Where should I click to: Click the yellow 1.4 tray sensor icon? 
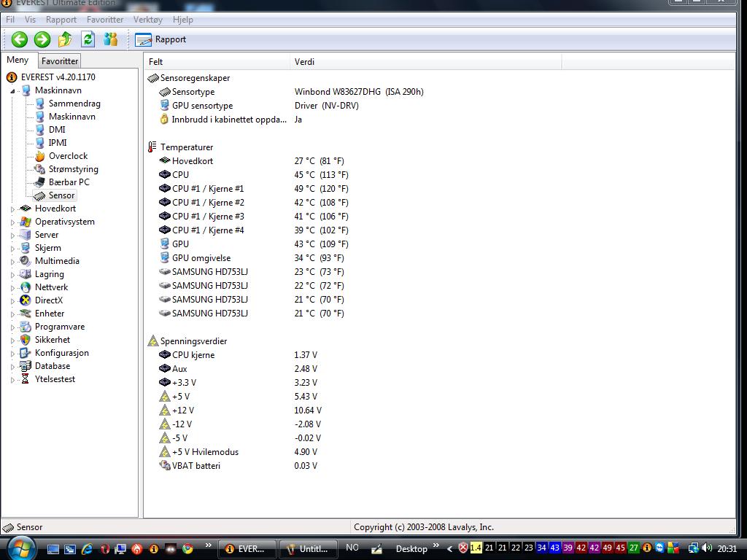click(x=476, y=548)
